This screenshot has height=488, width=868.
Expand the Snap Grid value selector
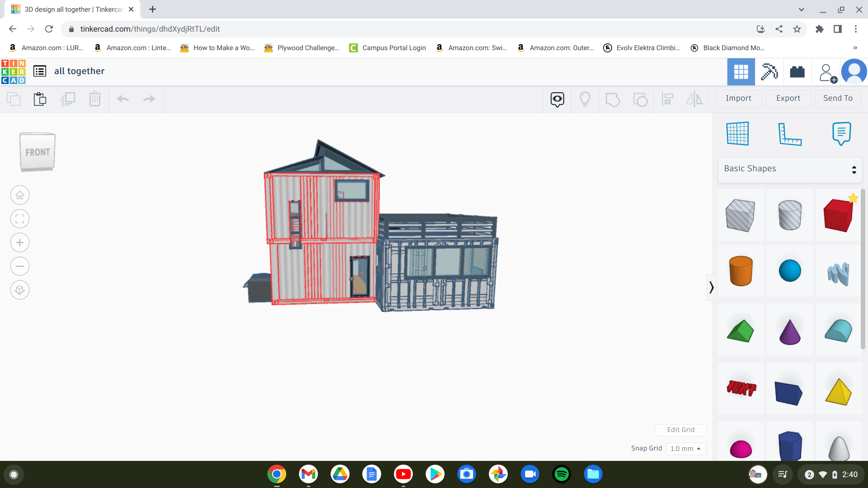(685, 449)
